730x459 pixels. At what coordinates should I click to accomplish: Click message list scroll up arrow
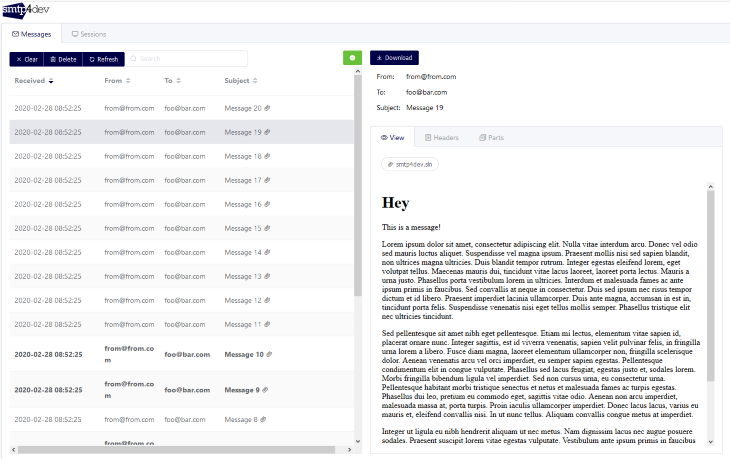coord(358,71)
